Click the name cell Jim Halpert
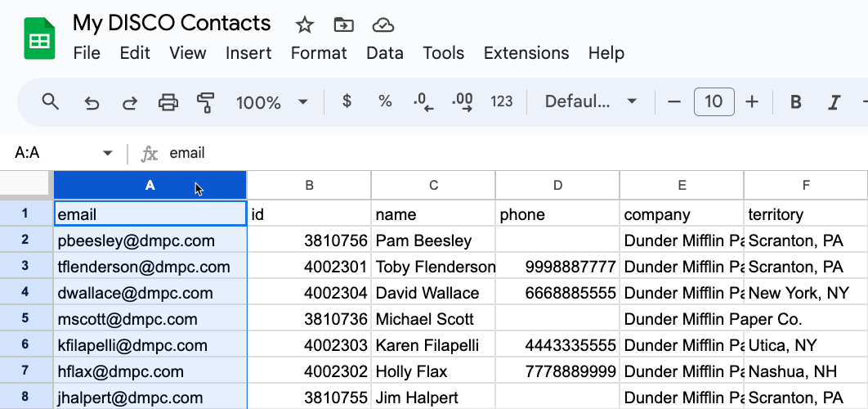Image resolution: width=868 pixels, height=409 pixels. (433, 397)
